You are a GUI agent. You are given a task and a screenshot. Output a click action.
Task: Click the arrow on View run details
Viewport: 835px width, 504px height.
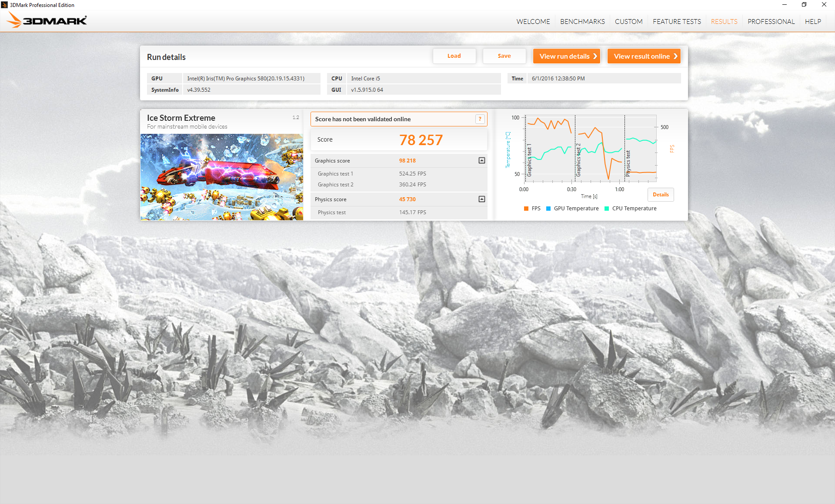pos(595,56)
